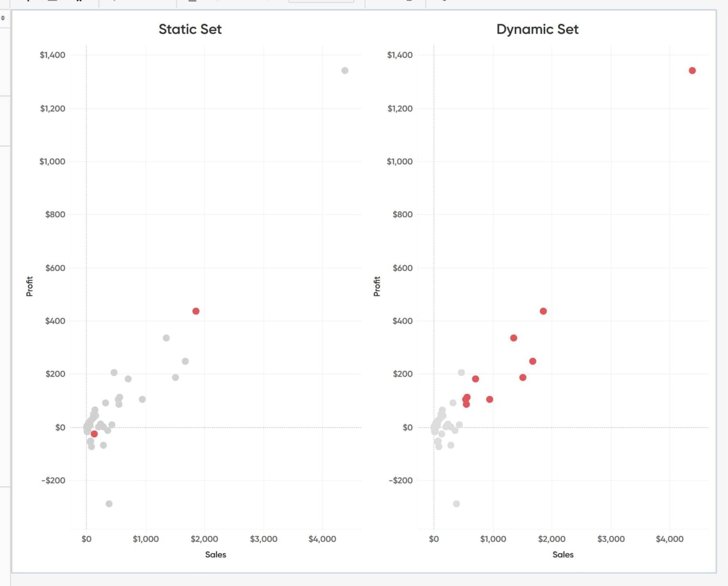728x586 pixels.
Task: Click the rightmost icon in the top toolbar
Action: (443, 2)
